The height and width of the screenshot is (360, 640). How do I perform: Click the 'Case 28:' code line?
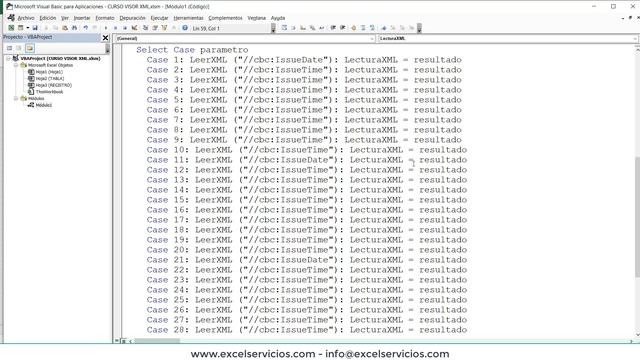pyautogui.click(x=307, y=330)
